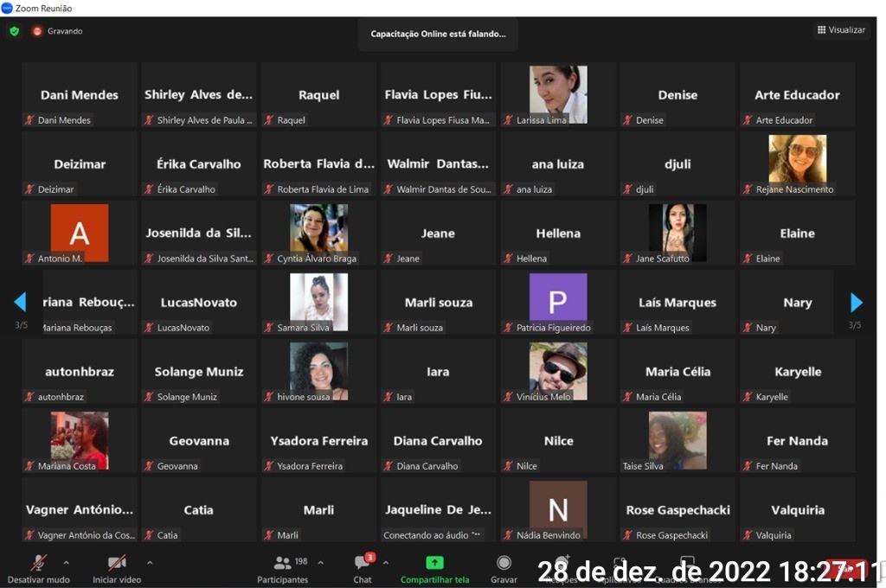The height and width of the screenshot is (588, 886).
Task: Click the Capacitação Online está falando banner
Action: click(438, 34)
